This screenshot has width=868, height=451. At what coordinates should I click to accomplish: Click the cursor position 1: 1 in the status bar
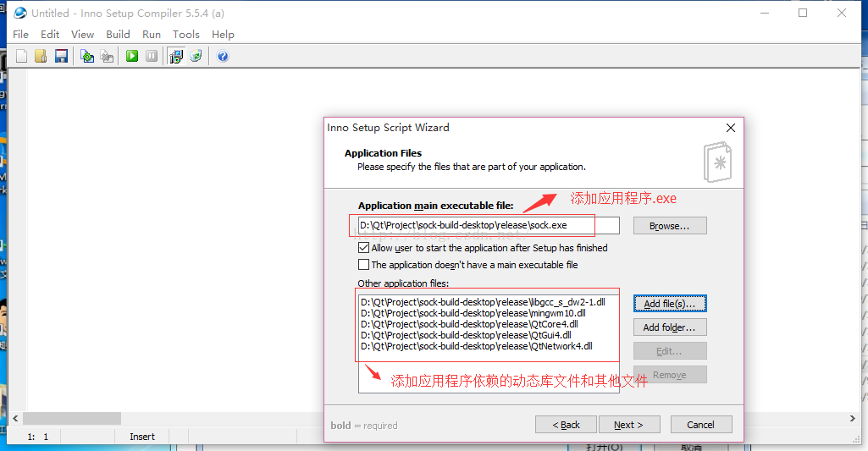click(37, 437)
